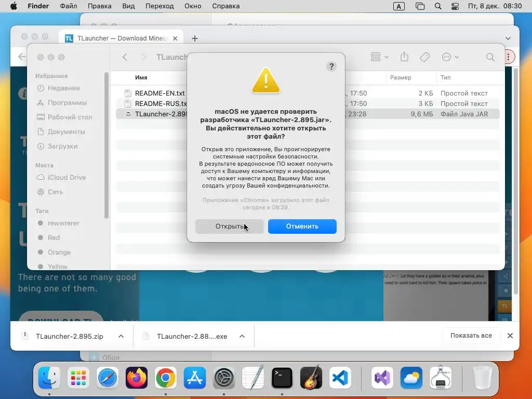Click the Finder search magnifier icon

pos(490,57)
